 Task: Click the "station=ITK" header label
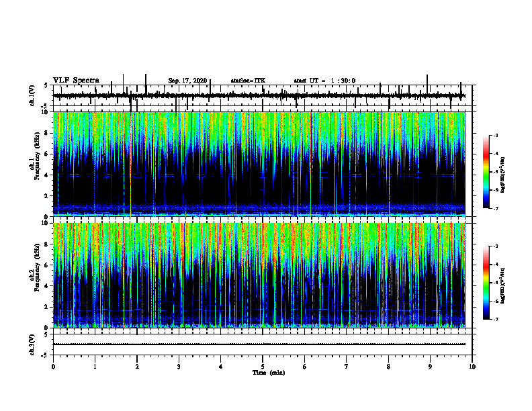pyautogui.click(x=248, y=81)
